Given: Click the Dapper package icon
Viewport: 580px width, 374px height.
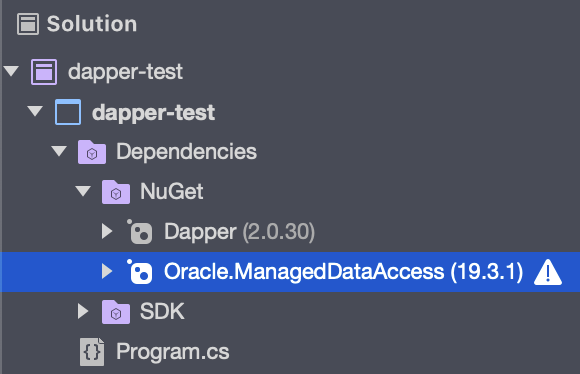Looking at the screenshot, I should click(139, 232).
